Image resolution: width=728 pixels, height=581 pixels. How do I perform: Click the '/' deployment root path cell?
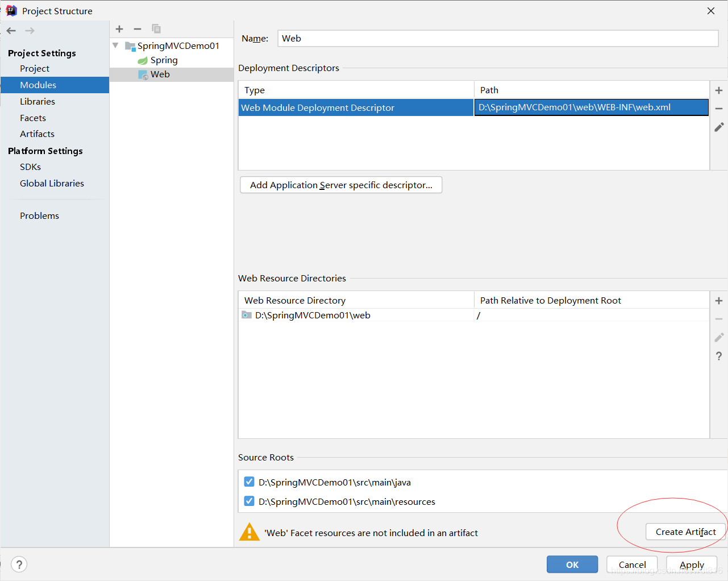point(592,315)
